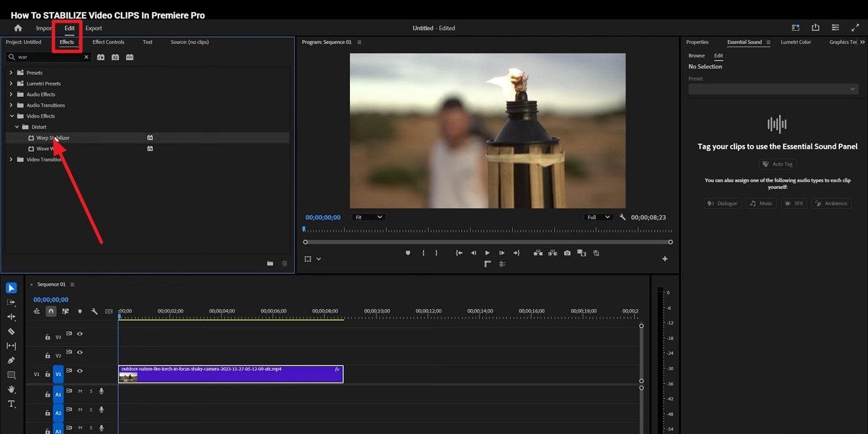This screenshot has width=868, height=434.
Task: Click the Auto Tag button in Essential Sound
Action: point(777,164)
